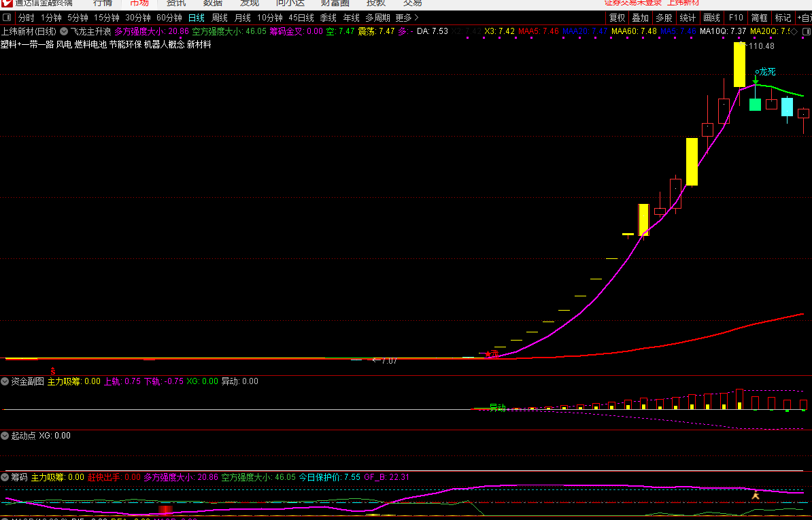This screenshot has width=812, height=520.
Task: Select the 10分钟 period
Action: pyautogui.click(x=270, y=18)
